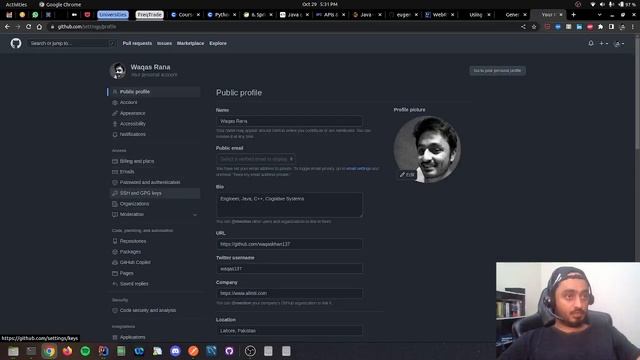Image resolution: width=640 pixels, height=360 pixels.
Task: Open Accessibility settings in sidebar
Action: pos(156,124)
